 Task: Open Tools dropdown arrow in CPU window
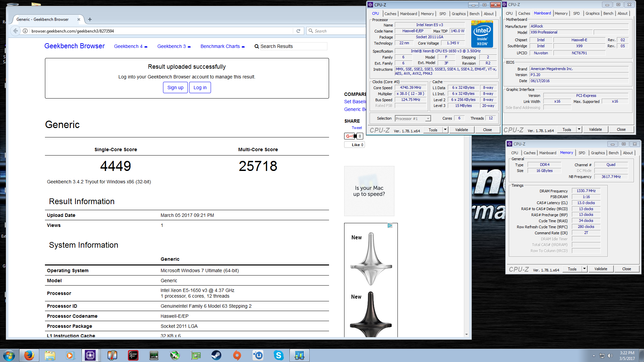point(445,130)
